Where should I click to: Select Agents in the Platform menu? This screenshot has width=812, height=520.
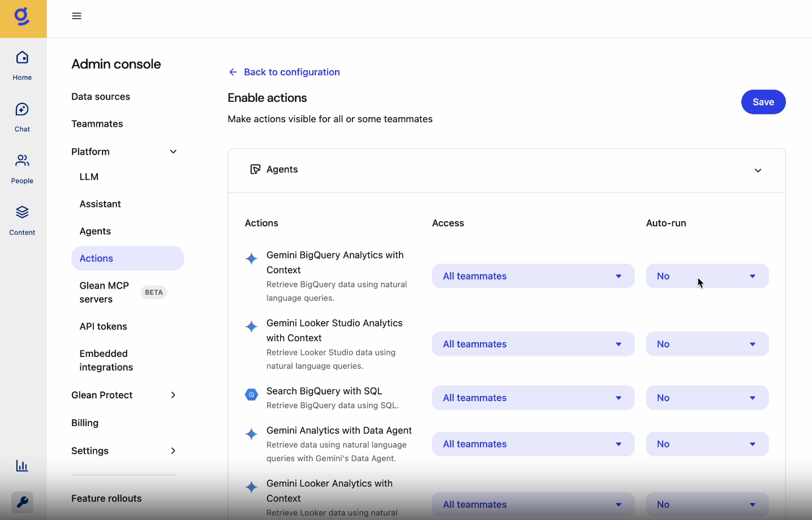point(95,231)
